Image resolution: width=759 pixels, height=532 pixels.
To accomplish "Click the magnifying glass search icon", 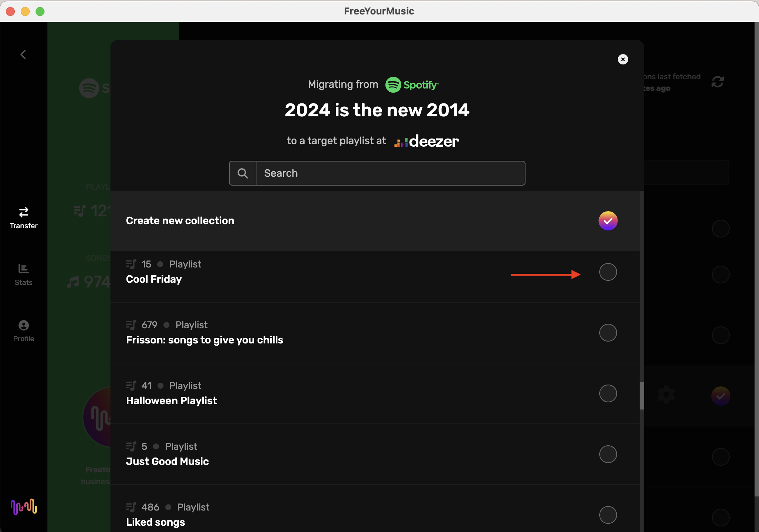I will point(243,173).
